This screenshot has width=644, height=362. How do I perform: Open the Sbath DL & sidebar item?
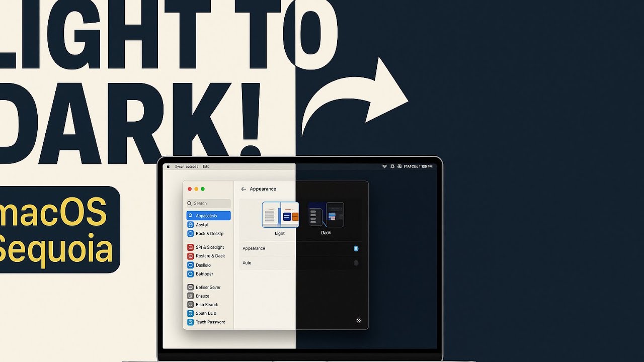[202, 313]
